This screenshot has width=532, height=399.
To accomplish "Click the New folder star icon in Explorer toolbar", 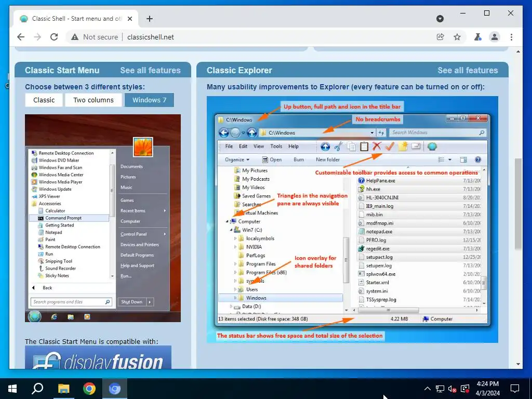I will [x=403, y=146].
